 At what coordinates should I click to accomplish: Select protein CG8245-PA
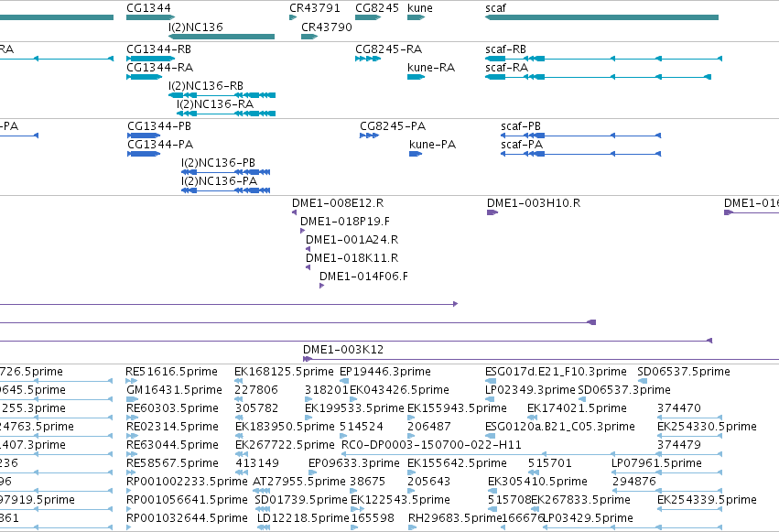(x=393, y=126)
